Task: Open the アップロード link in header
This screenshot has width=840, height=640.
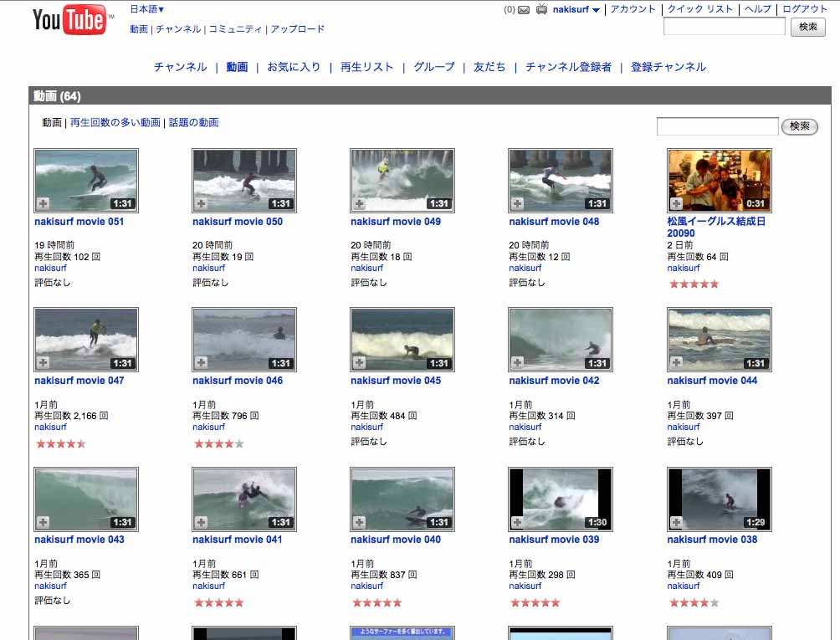Action: [x=297, y=29]
